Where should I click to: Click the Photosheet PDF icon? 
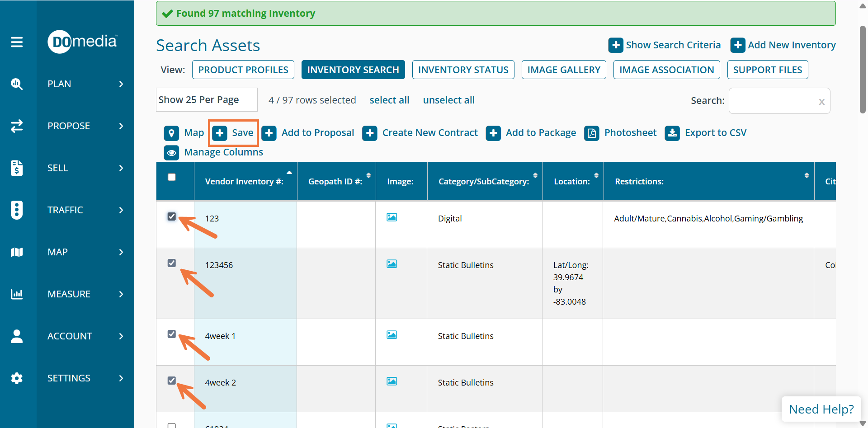pyautogui.click(x=591, y=133)
